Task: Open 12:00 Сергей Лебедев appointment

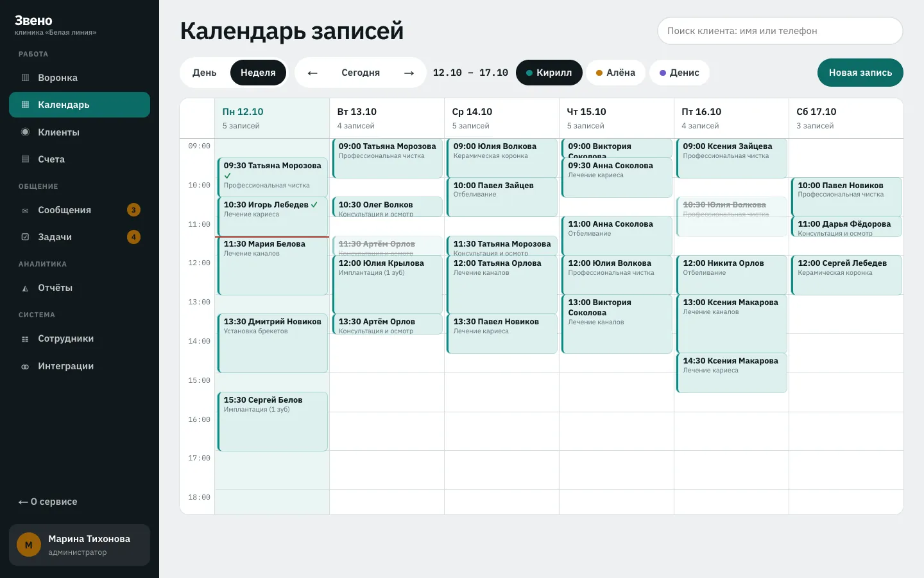Action: [846, 276]
